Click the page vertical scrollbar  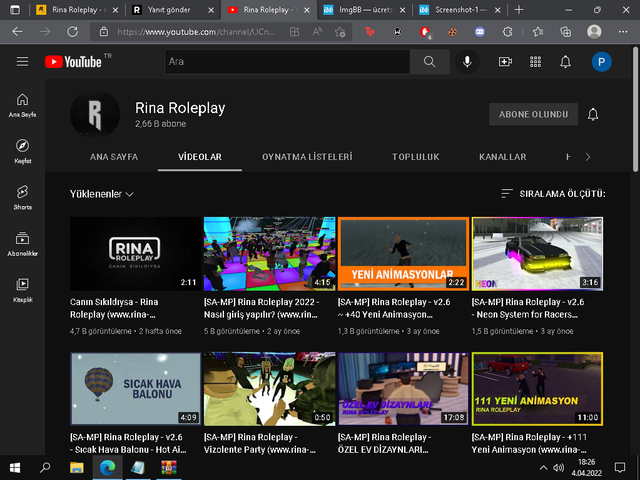(636, 109)
